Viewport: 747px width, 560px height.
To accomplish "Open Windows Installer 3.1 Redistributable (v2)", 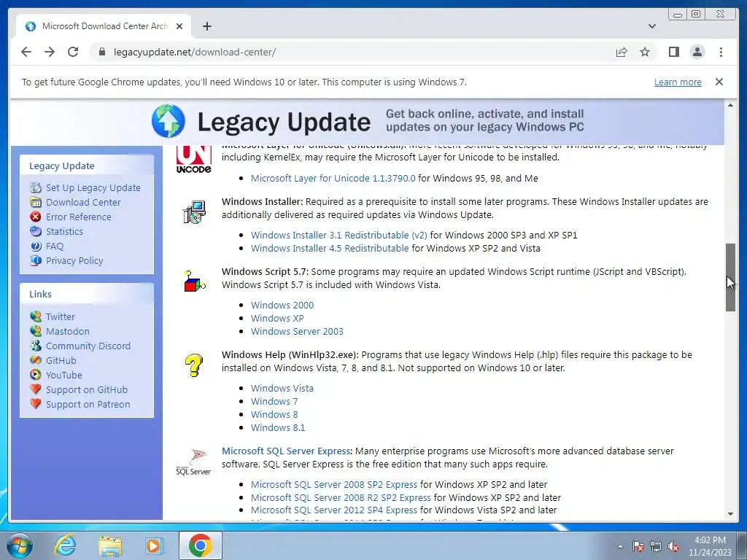I will pyautogui.click(x=338, y=236).
